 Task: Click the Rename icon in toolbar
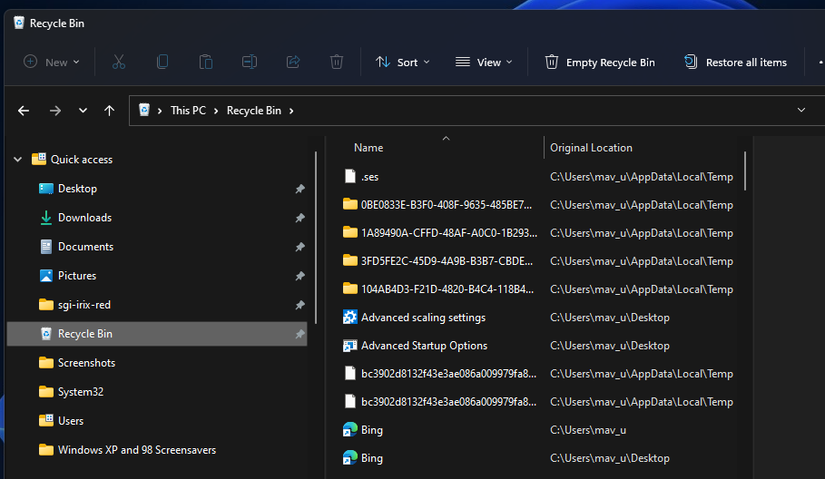click(x=250, y=62)
